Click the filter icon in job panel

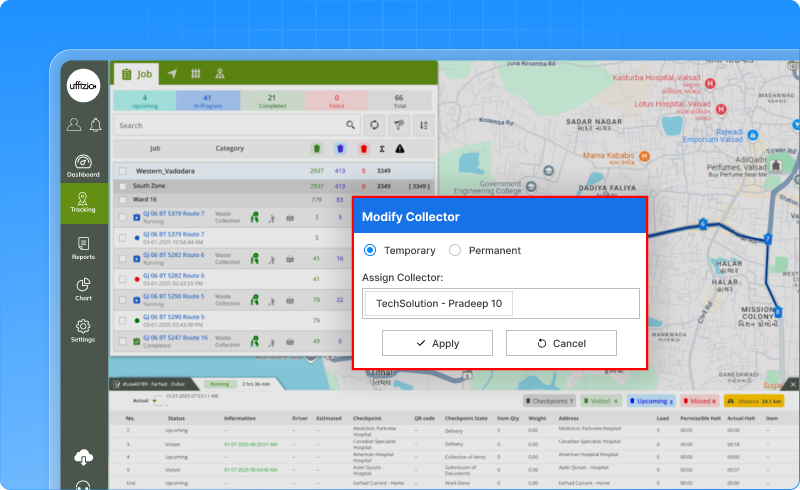pyautogui.click(x=398, y=125)
